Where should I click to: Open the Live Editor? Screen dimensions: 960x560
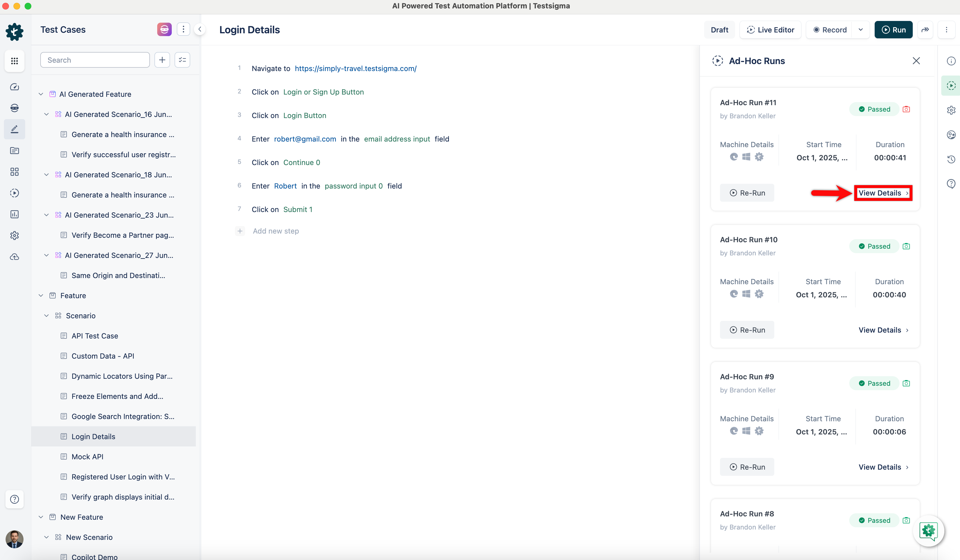point(770,29)
